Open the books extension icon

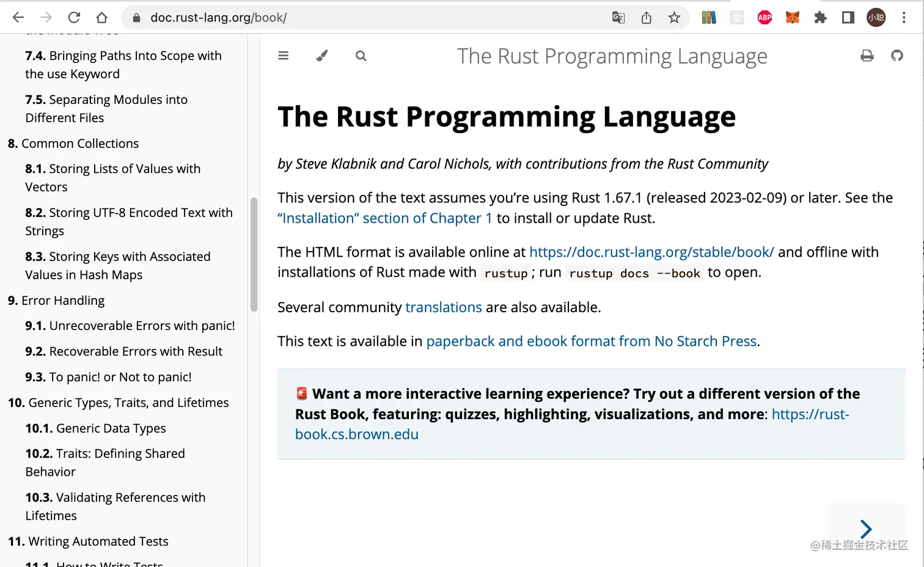[x=709, y=18]
